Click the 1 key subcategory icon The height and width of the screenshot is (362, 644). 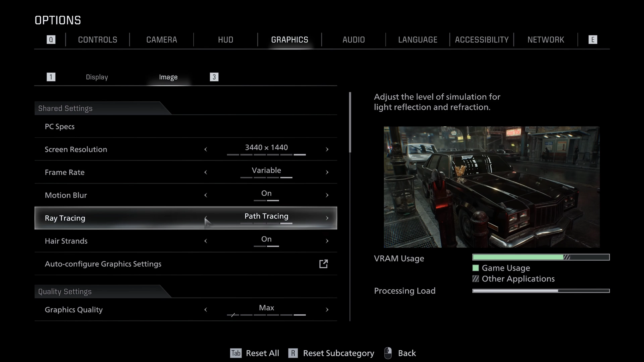51,77
